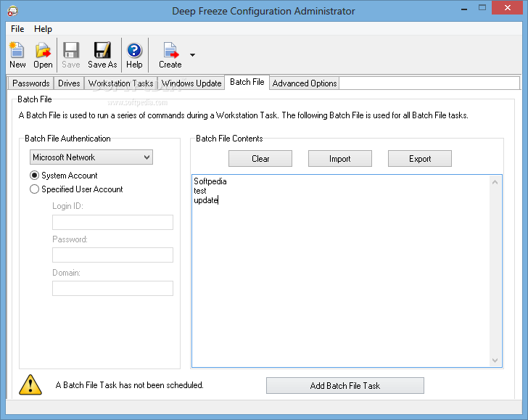Click the Save As toolbar icon
528x420 pixels.
(x=102, y=55)
